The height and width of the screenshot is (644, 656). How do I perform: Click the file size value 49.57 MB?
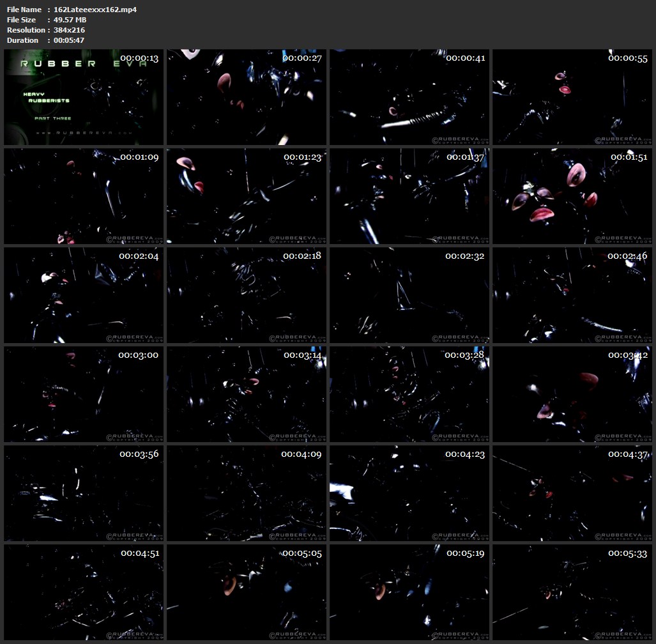pyautogui.click(x=70, y=20)
